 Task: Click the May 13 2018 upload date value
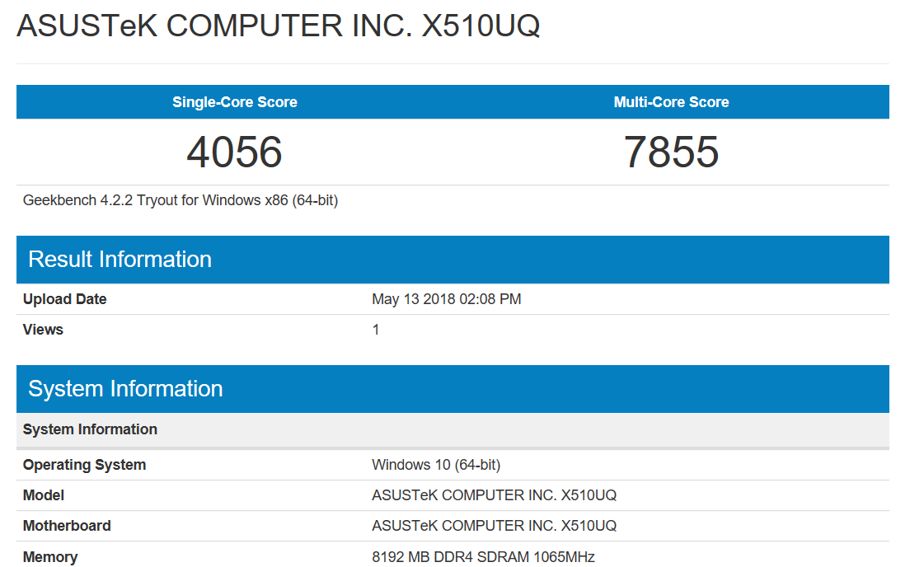pyautogui.click(x=446, y=299)
